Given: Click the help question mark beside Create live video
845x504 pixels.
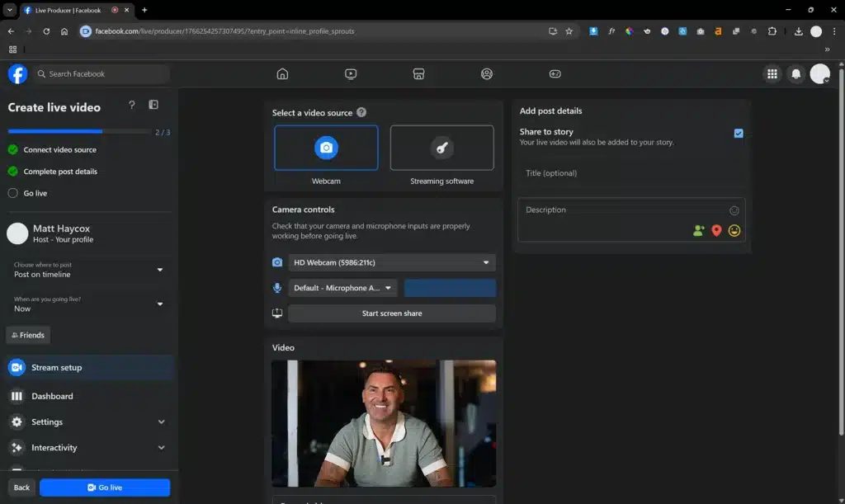Looking at the screenshot, I should (132, 105).
